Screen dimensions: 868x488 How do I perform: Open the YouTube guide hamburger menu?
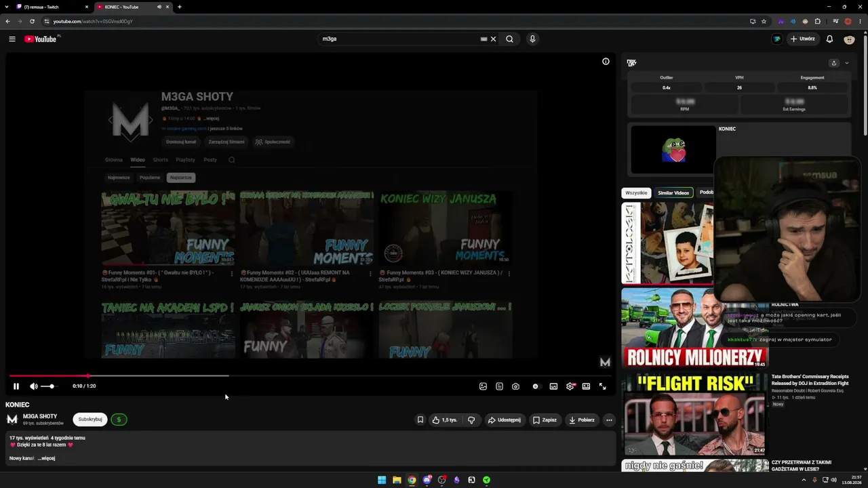(12, 39)
